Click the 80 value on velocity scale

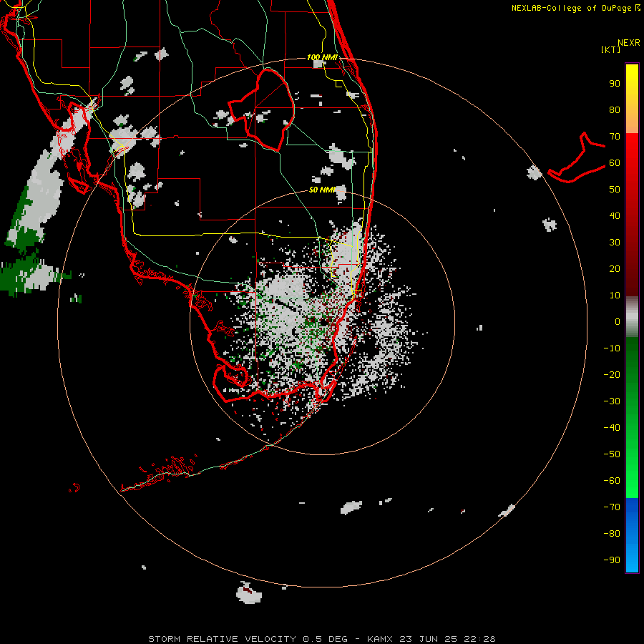(x=615, y=109)
